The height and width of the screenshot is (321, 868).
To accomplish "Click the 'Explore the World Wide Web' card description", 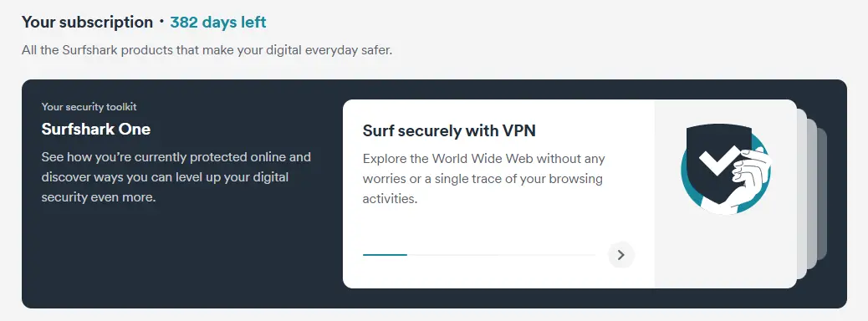I will click(x=484, y=179).
